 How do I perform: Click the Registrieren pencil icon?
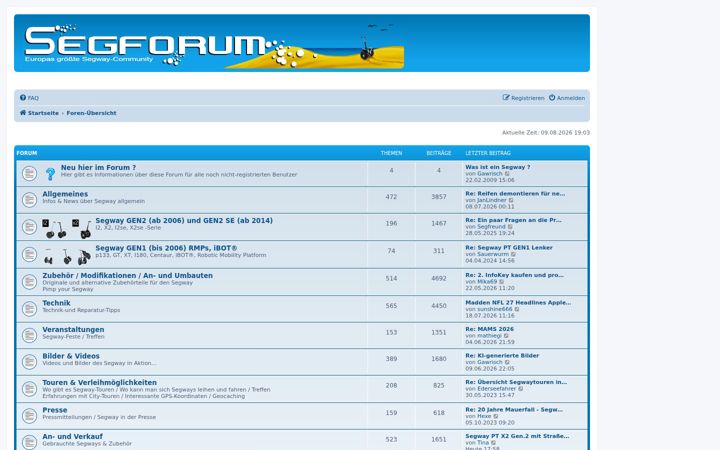click(x=506, y=98)
